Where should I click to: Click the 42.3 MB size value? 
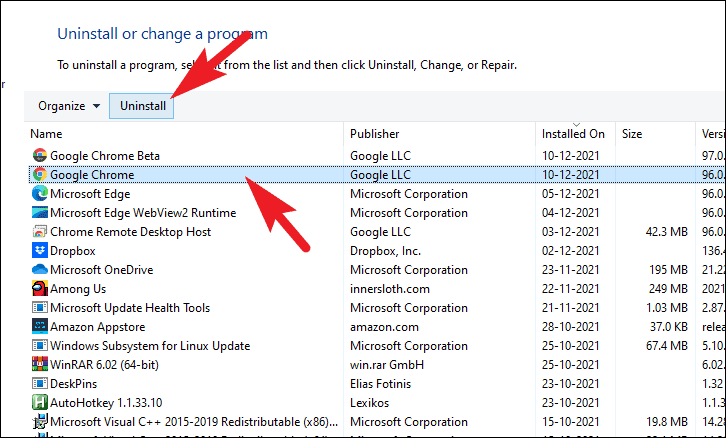pos(667,232)
